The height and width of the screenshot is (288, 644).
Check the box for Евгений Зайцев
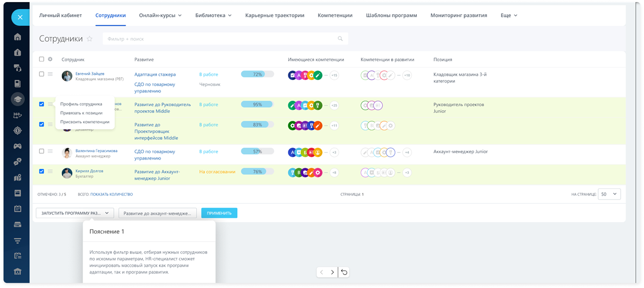41,74
